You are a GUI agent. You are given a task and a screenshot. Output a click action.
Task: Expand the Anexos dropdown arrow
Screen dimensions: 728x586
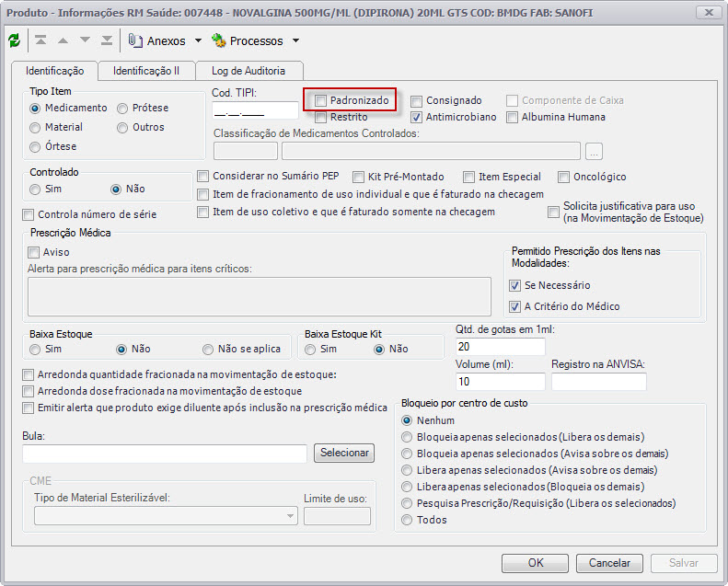(198, 40)
